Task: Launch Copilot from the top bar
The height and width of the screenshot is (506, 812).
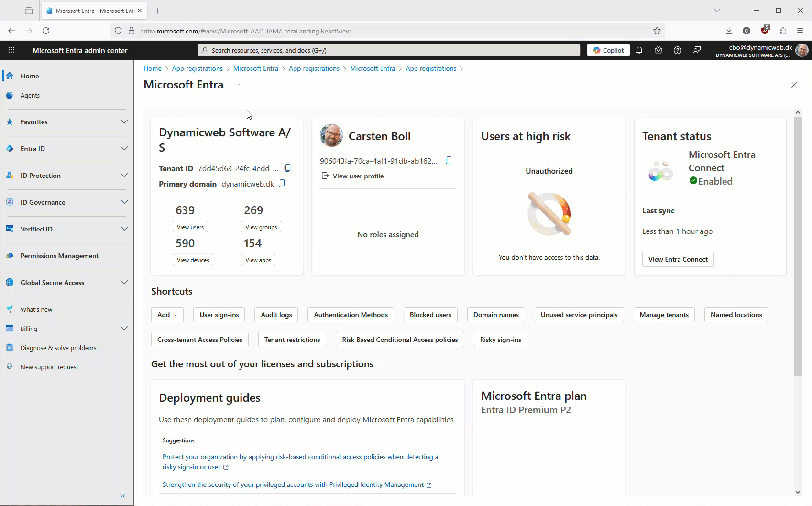Action: [608, 50]
